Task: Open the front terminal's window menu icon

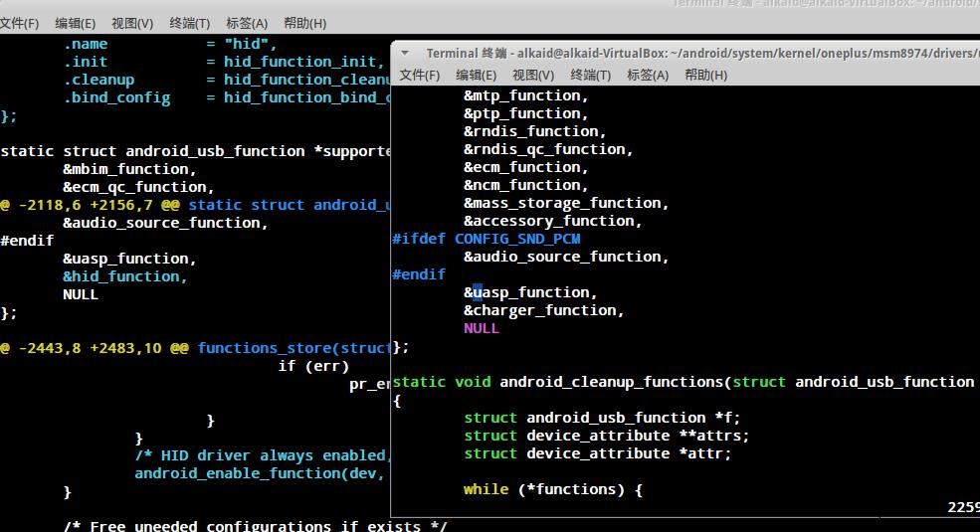Action: coord(407,54)
